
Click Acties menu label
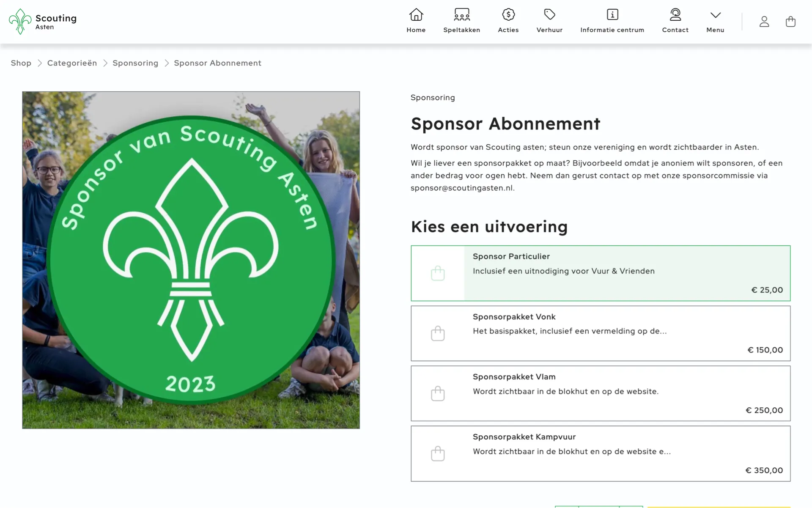tap(508, 30)
